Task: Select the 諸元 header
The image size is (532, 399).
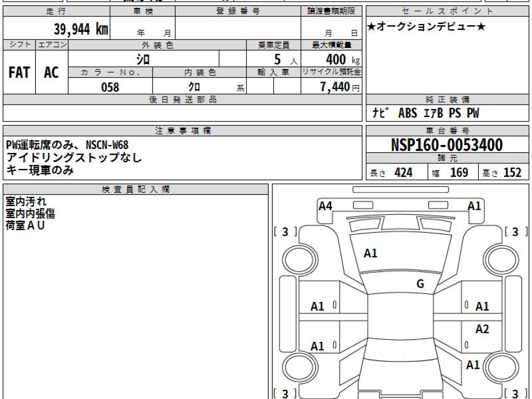Action: [448, 158]
